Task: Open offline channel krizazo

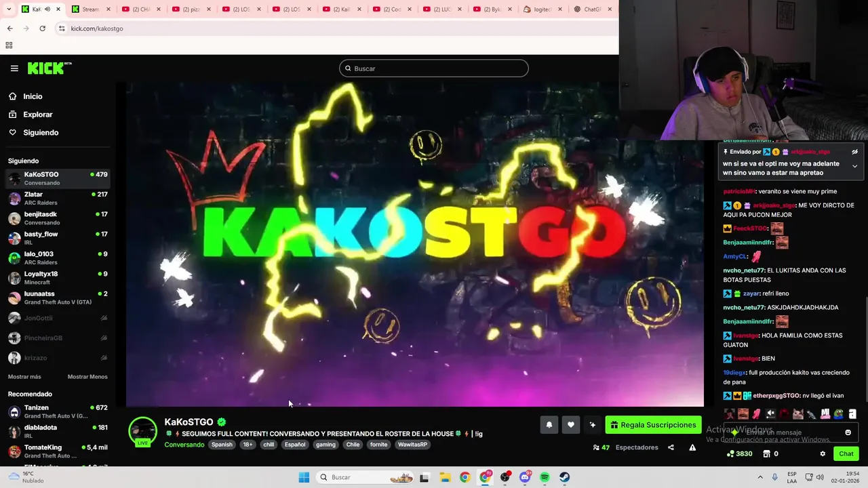Action: coord(58,358)
